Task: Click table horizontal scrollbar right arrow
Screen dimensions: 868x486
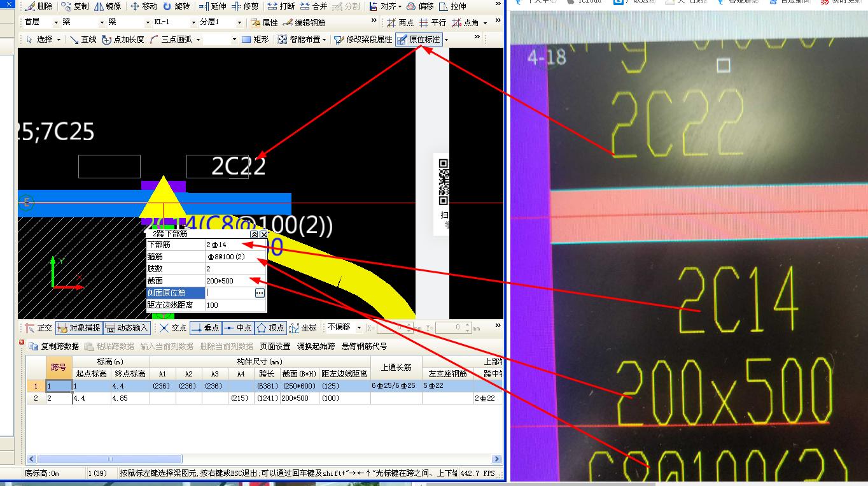Action: [x=496, y=459]
